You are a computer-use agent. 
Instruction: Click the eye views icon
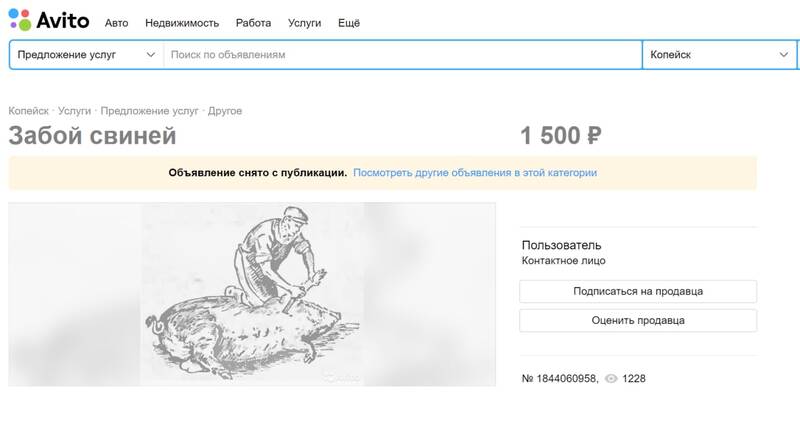[611, 379]
